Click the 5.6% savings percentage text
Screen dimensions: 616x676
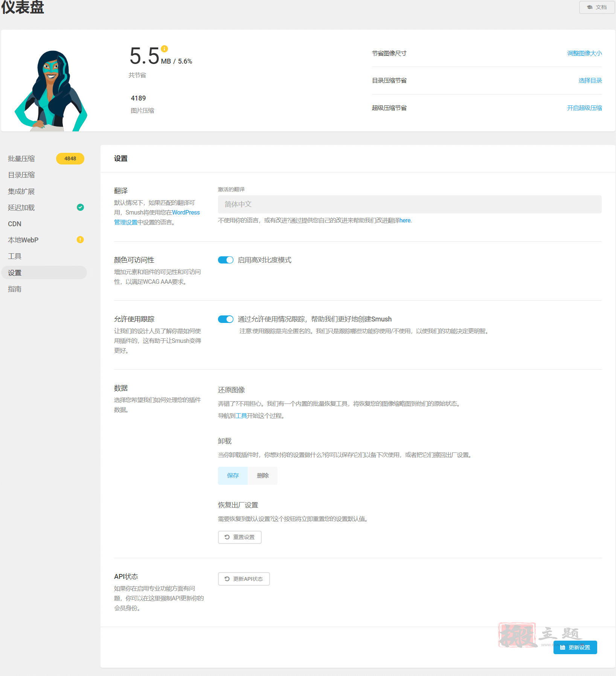(185, 61)
